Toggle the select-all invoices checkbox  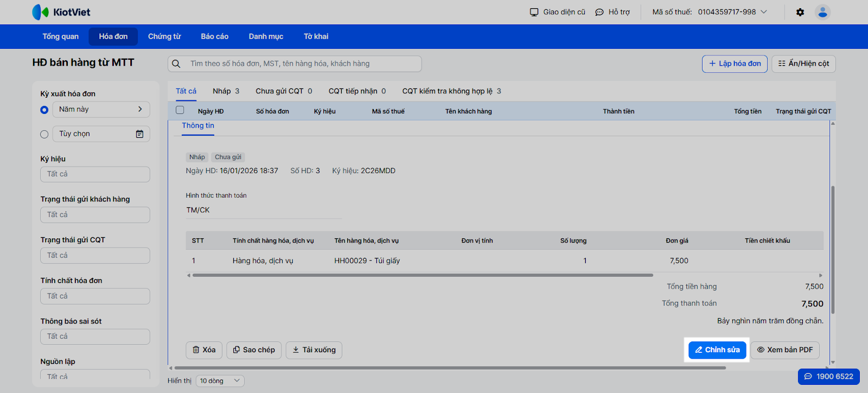click(x=180, y=110)
